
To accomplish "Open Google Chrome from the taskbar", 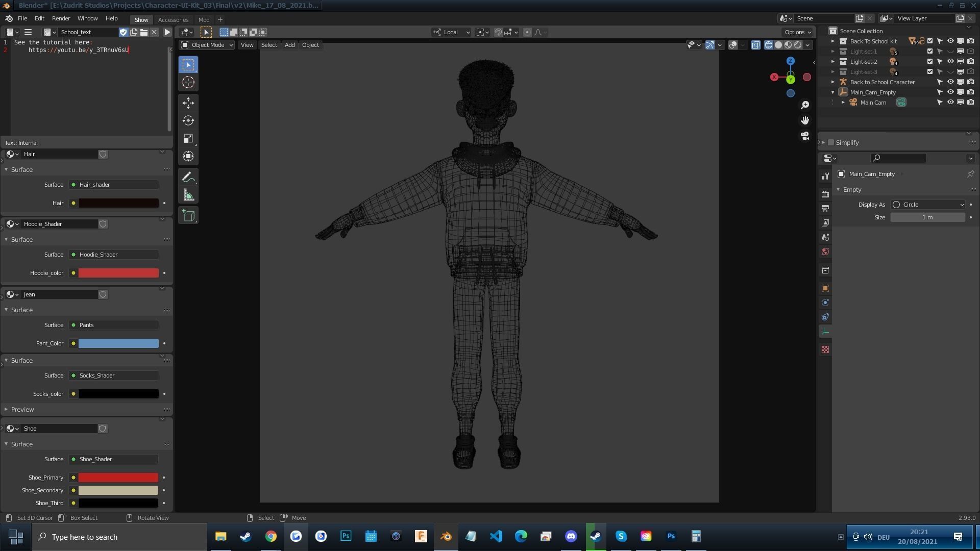I will pos(271,536).
